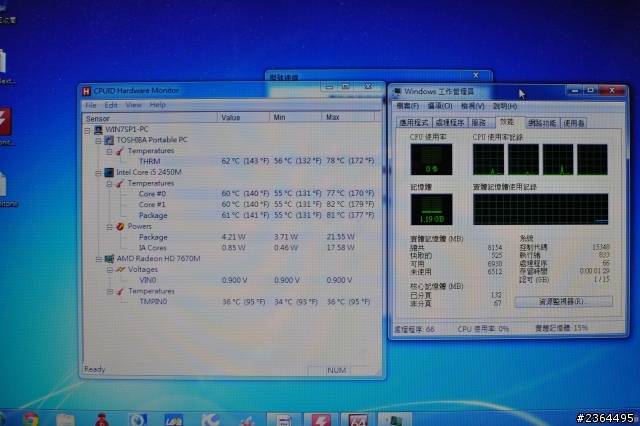Open the Edit menu in Hardware Monitor
640x426 pixels.
click(111, 105)
